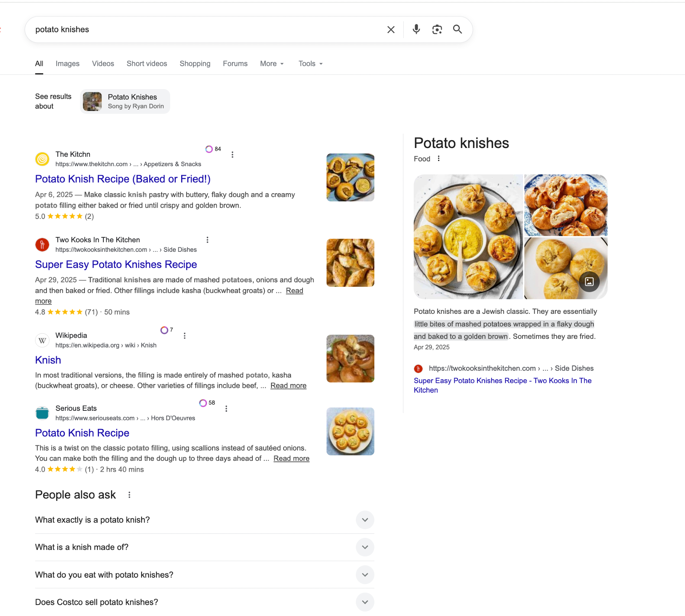Expand "Does Costco sell potato knishes?" question
The image size is (685, 616).
(x=365, y=602)
